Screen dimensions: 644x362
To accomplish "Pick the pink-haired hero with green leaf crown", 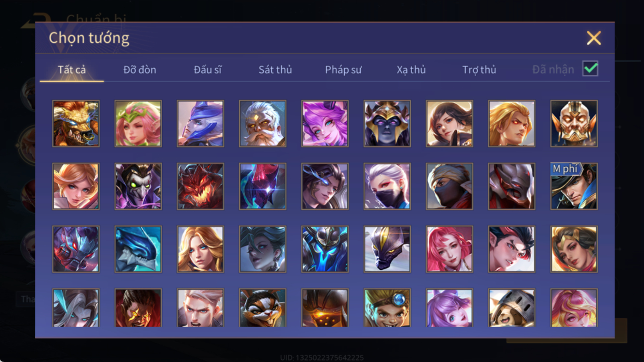I will click(138, 124).
